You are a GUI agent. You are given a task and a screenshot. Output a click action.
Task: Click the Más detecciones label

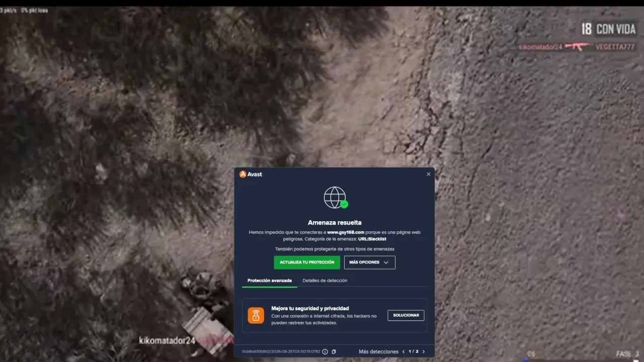click(x=378, y=352)
